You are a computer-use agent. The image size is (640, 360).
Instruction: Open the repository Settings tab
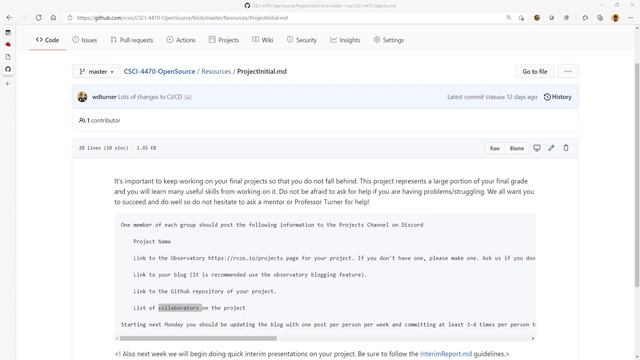coord(389,40)
